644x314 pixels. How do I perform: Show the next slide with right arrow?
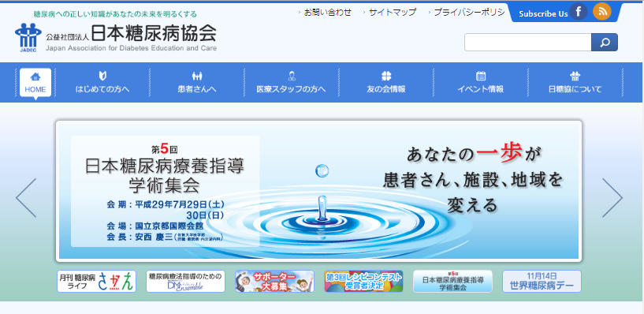pyautogui.click(x=612, y=198)
